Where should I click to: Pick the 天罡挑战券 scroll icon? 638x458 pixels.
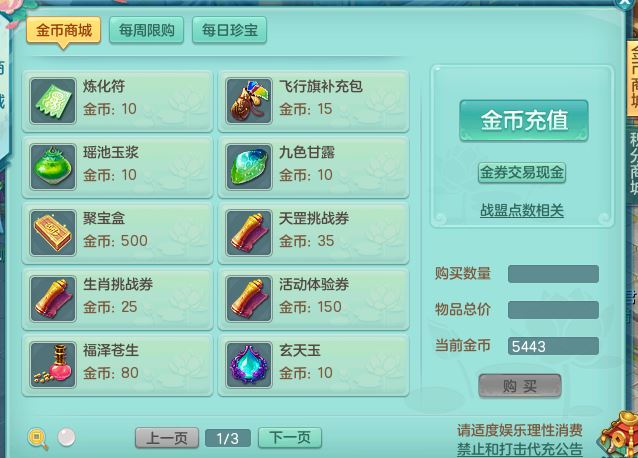(x=249, y=233)
